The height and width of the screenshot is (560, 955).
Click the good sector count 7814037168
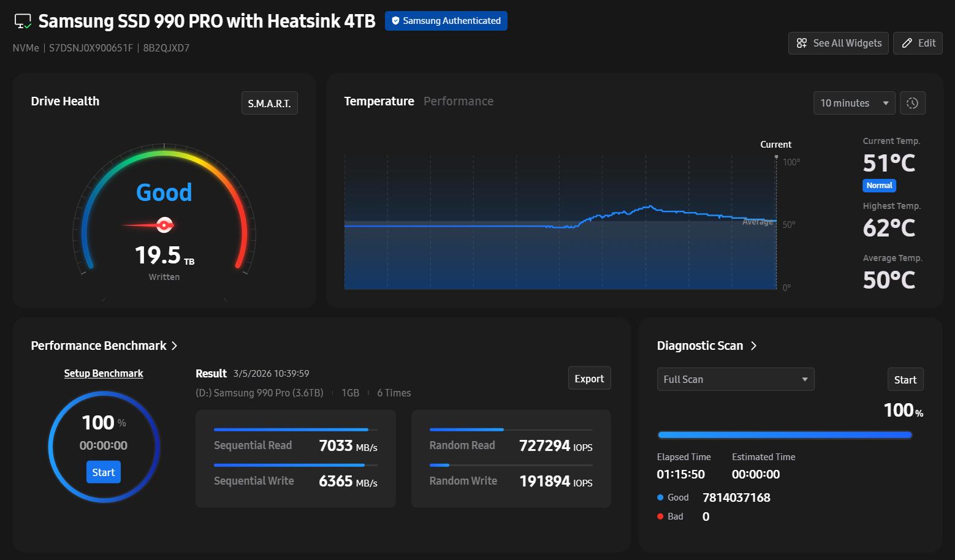pyautogui.click(x=737, y=498)
